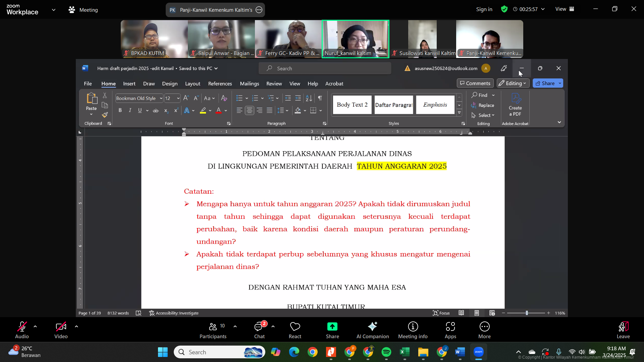The width and height of the screenshot is (644, 362).
Task: Click the Replace button
Action: (x=483, y=105)
